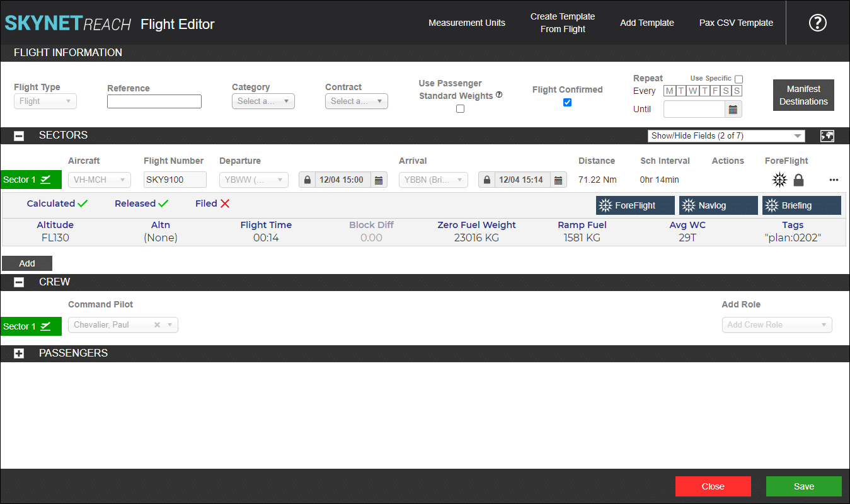Open the Category dropdown
This screenshot has height=504, width=850.
pyautogui.click(x=263, y=101)
